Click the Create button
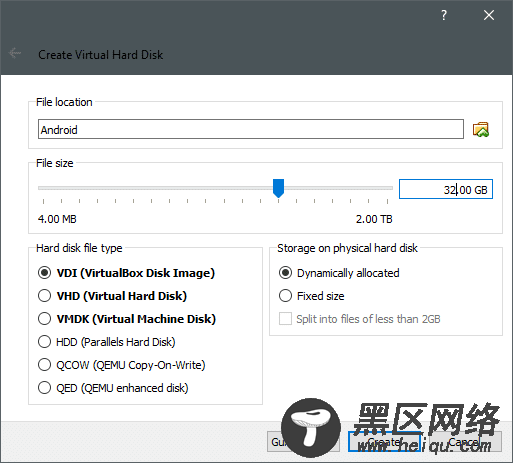 coord(384,442)
